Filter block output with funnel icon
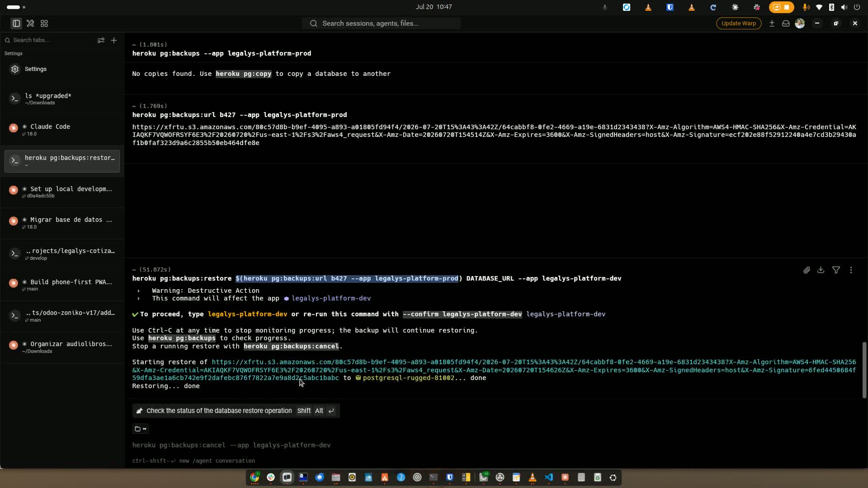 pos(836,270)
